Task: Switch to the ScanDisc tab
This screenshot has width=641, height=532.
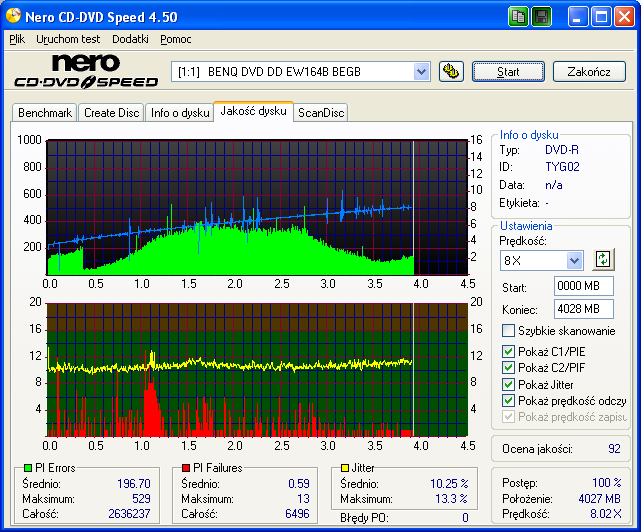Action: coord(321,112)
